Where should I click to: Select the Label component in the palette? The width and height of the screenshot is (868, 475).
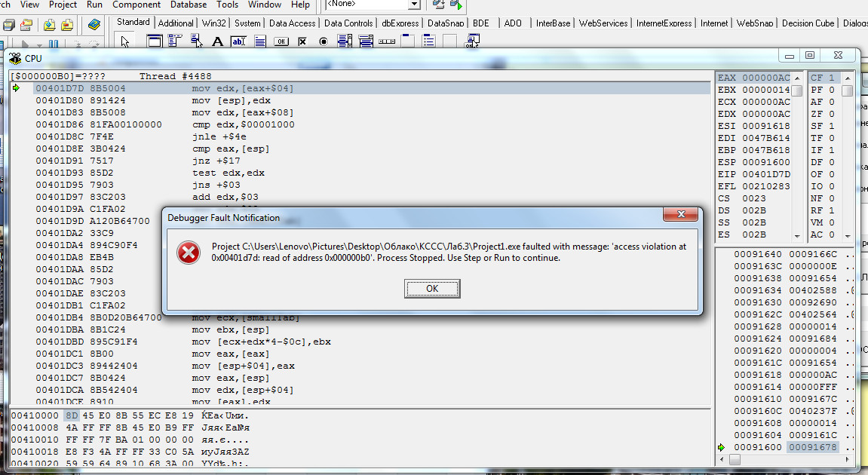[218, 41]
